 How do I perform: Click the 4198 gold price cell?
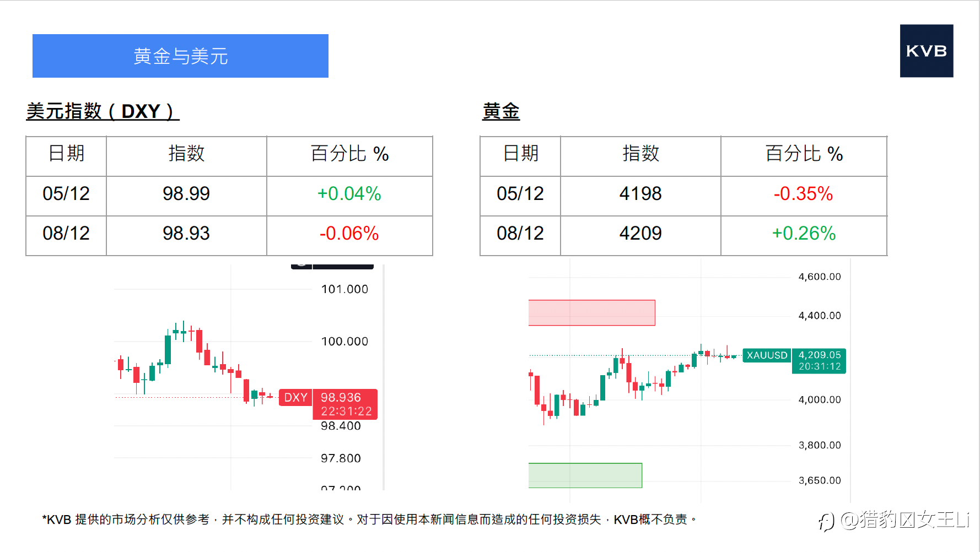[x=640, y=194]
